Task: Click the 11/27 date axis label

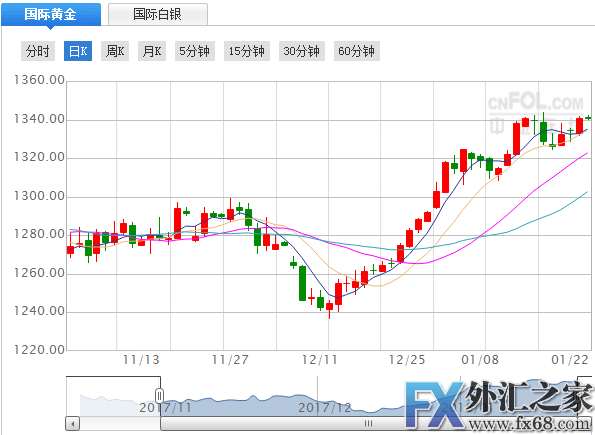Action: [230, 360]
